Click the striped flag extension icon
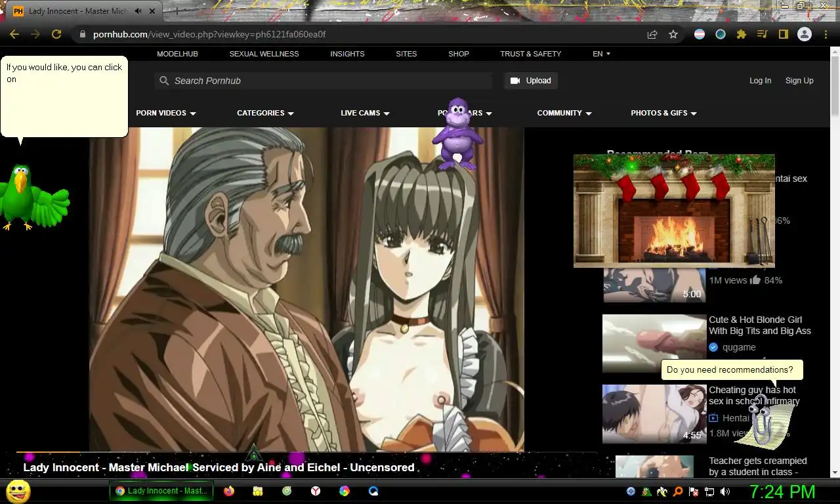The width and height of the screenshot is (840, 504). tap(700, 34)
